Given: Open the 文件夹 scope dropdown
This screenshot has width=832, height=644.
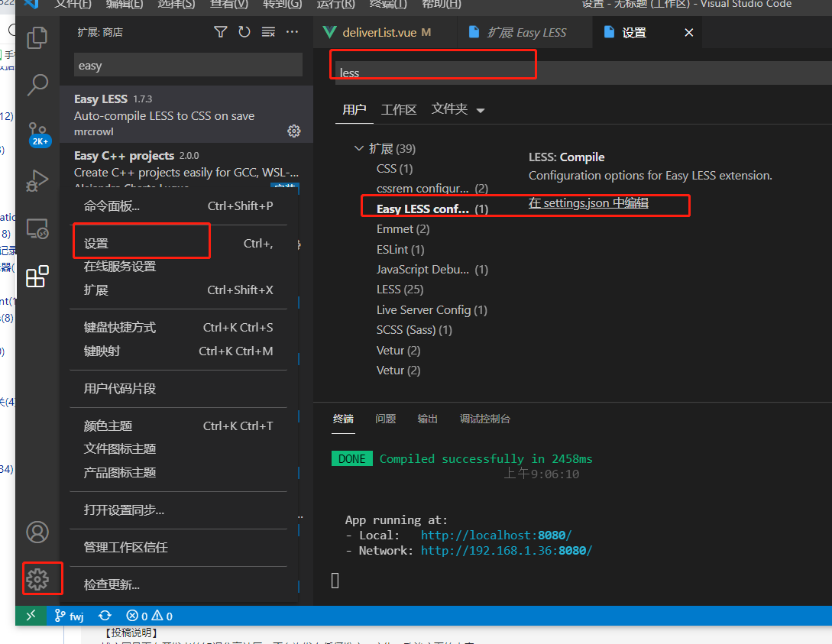Looking at the screenshot, I should click(x=458, y=110).
